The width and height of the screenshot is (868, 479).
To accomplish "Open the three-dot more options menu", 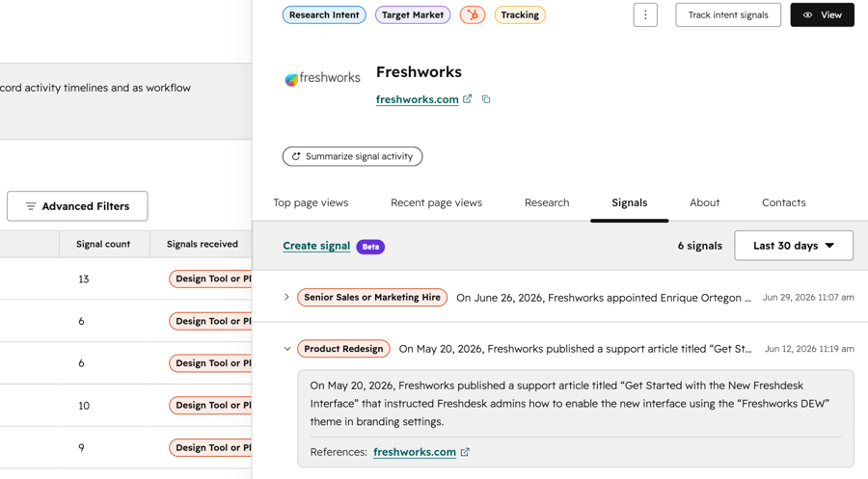I will 645,14.
